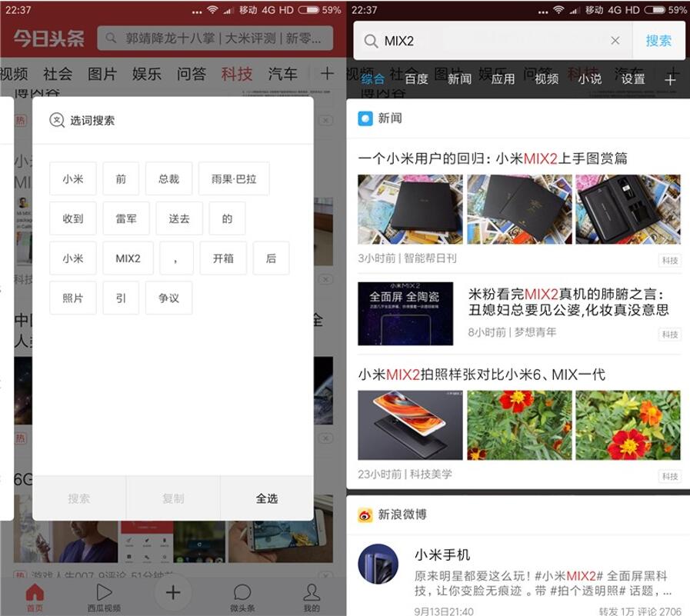Toggle the 雷军 word chip
690x616 pixels.
[x=125, y=218]
